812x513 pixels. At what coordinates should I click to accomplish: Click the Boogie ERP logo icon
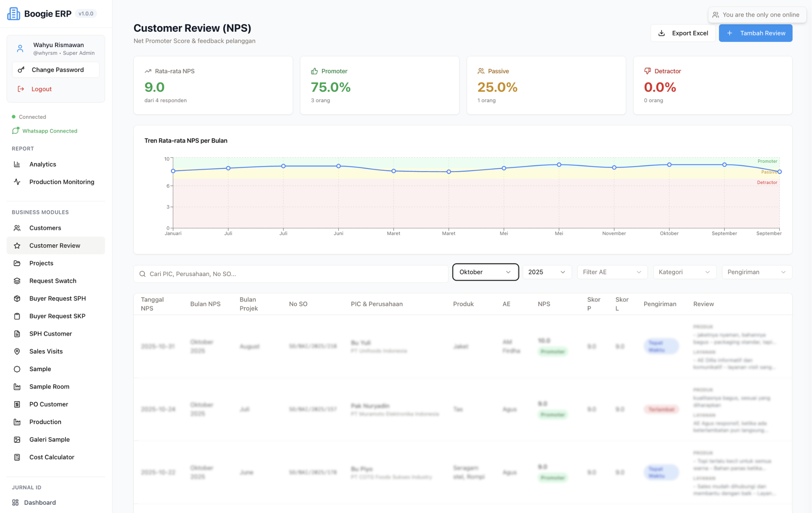[x=13, y=13]
